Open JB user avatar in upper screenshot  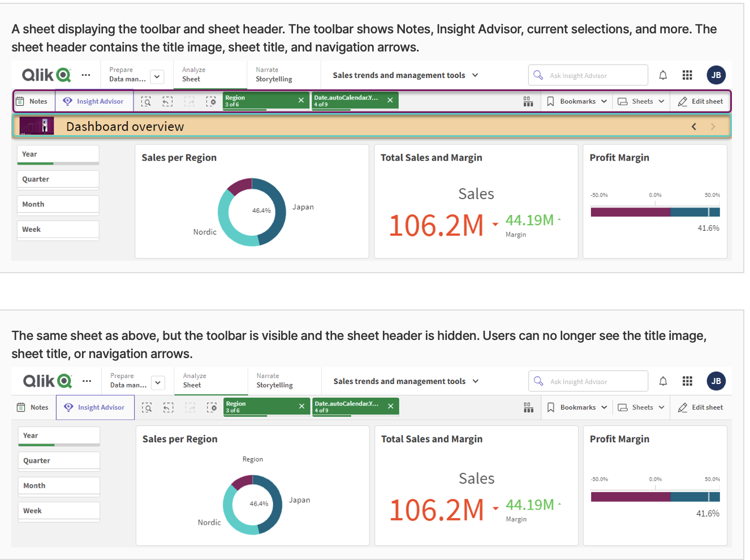point(716,75)
